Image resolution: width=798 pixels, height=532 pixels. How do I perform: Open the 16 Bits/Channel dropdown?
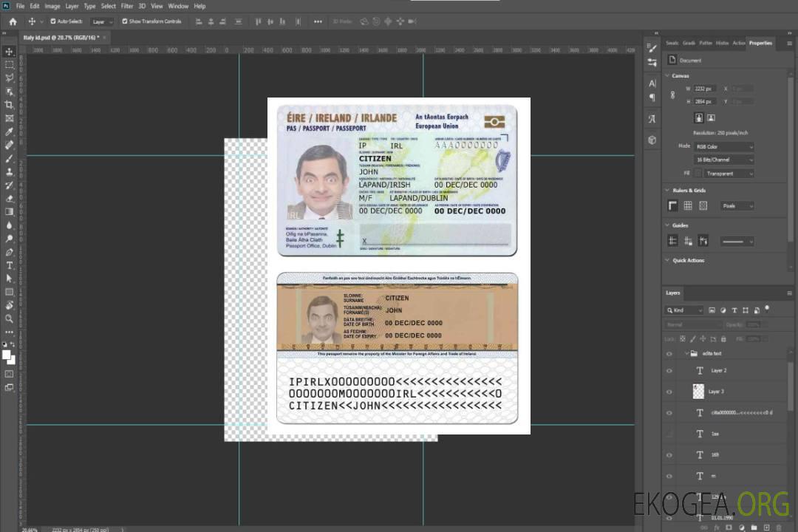(724, 160)
